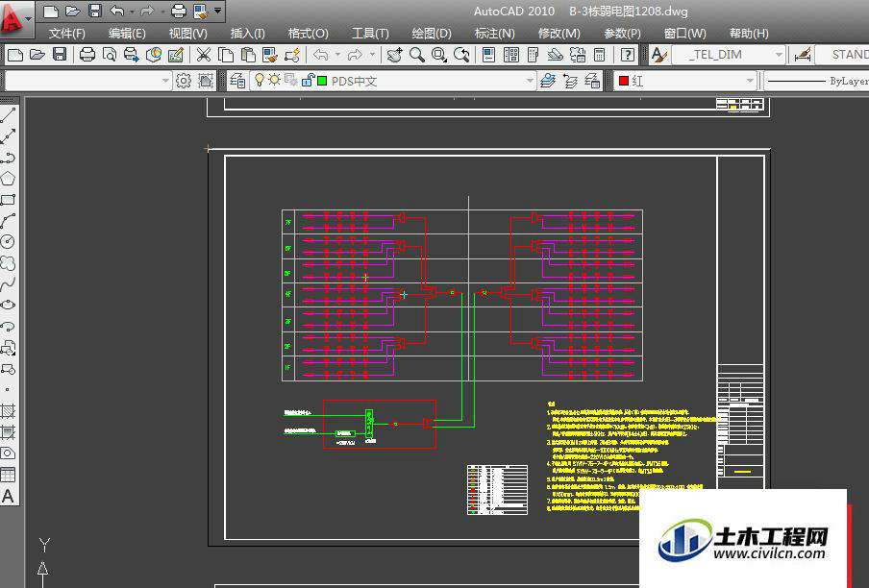Screen dimensions: 869x588
Task: Open the 格式(O) menu
Action: [309, 34]
